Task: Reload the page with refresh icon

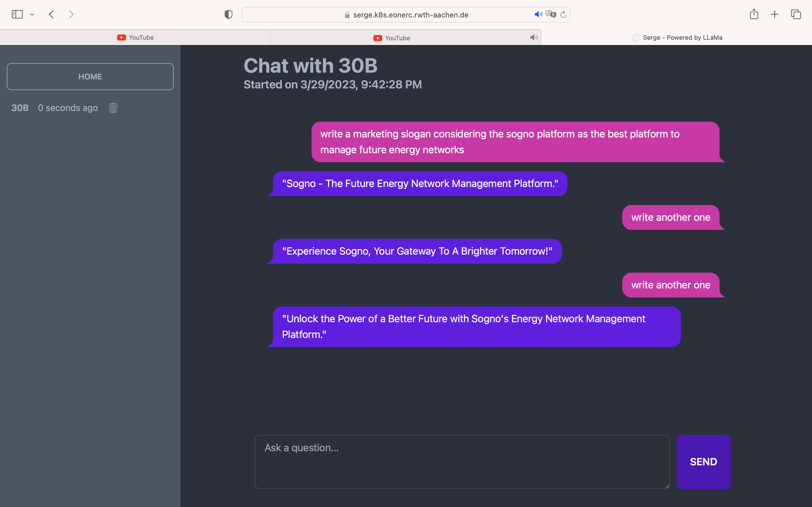Action: pyautogui.click(x=563, y=14)
